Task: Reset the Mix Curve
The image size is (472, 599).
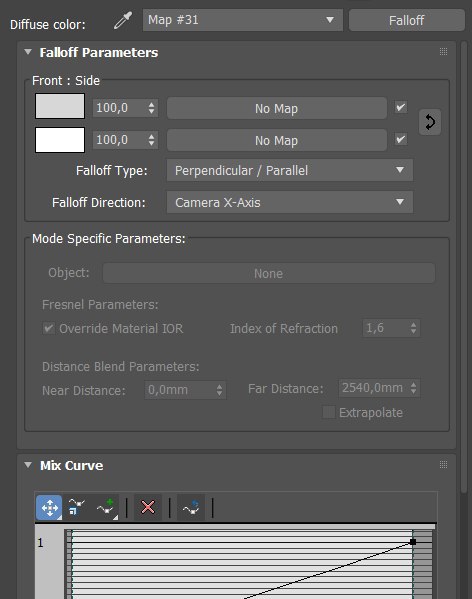Action: click(191, 508)
